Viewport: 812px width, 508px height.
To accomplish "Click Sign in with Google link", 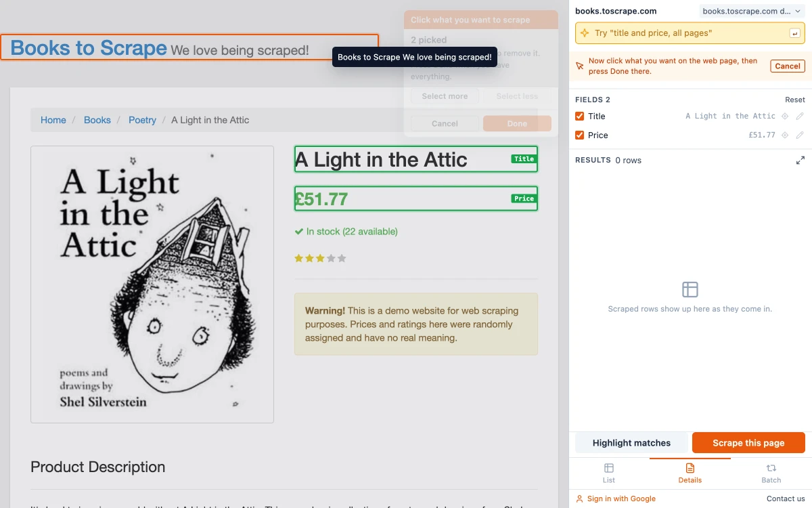I will pos(616,499).
